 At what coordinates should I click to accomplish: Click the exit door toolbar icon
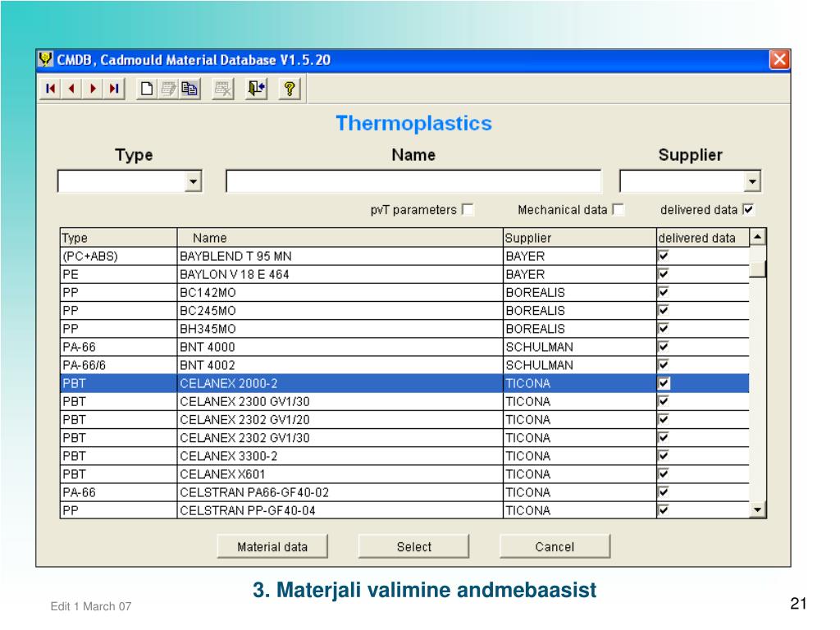tap(256, 89)
